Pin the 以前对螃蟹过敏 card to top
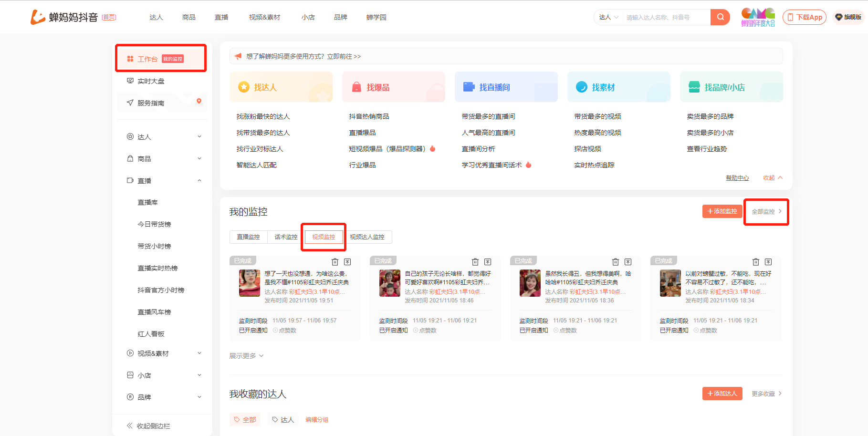 [768, 262]
